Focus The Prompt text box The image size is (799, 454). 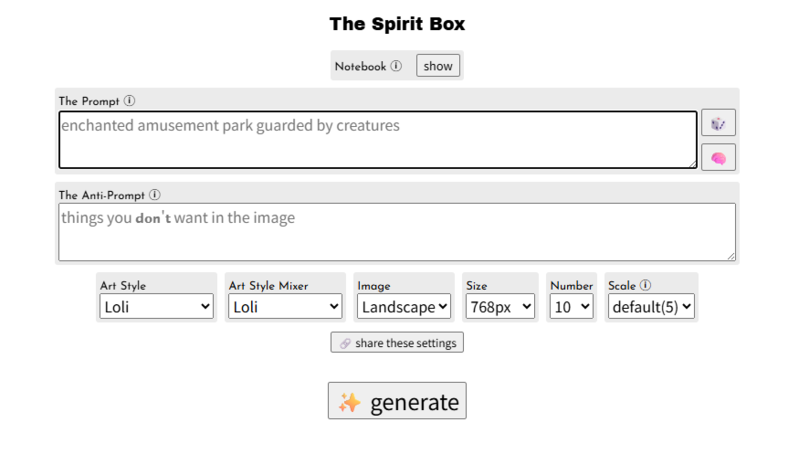click(x=377, y=140)
